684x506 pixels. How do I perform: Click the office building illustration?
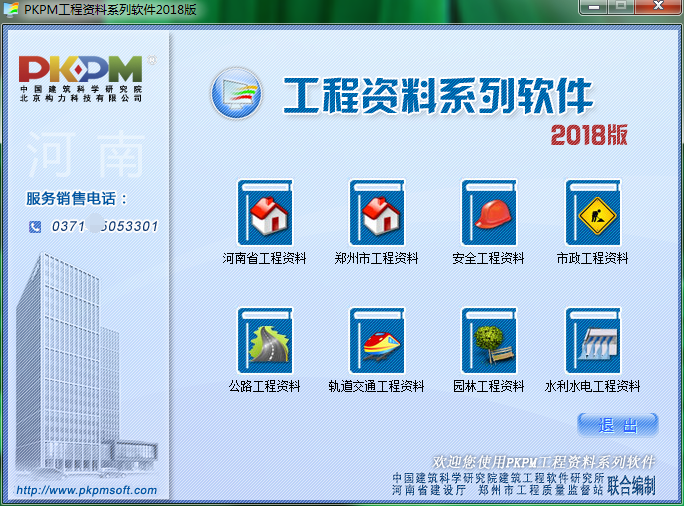click(x=85, y=364)
